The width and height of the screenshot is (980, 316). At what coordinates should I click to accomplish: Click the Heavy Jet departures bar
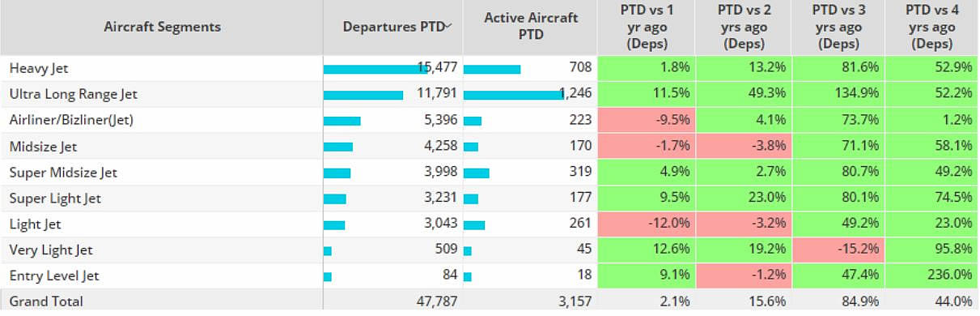376,69
